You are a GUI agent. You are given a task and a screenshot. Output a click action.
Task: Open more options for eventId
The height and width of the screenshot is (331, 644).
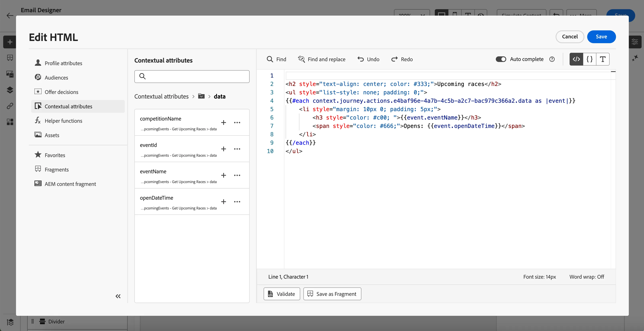pos(237,149)
